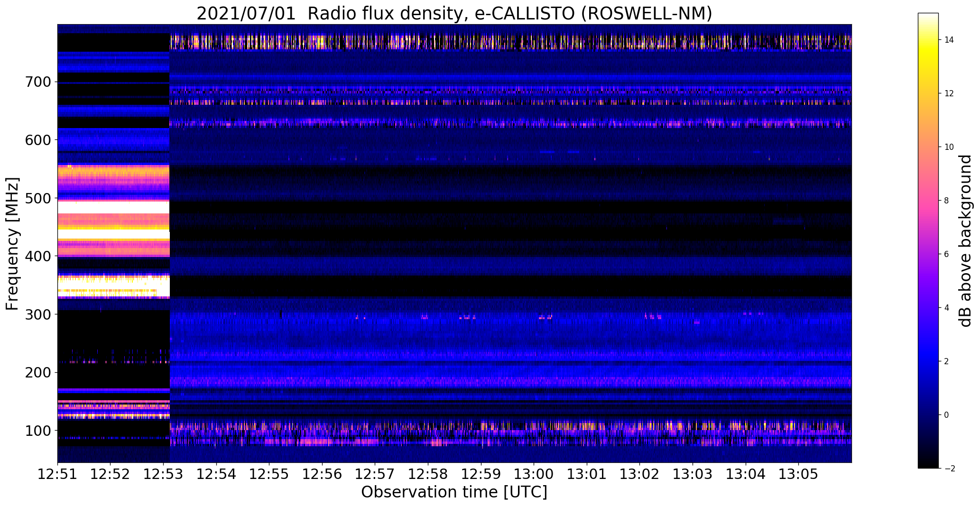Click the colorbar tick label 8

[947, 201]
